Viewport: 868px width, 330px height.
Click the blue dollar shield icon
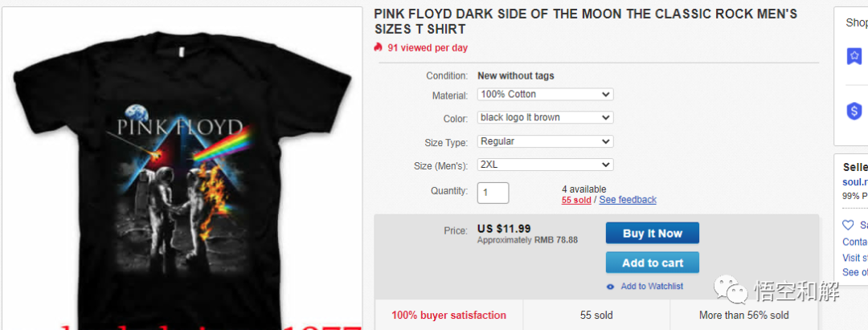tap(854, 112)
